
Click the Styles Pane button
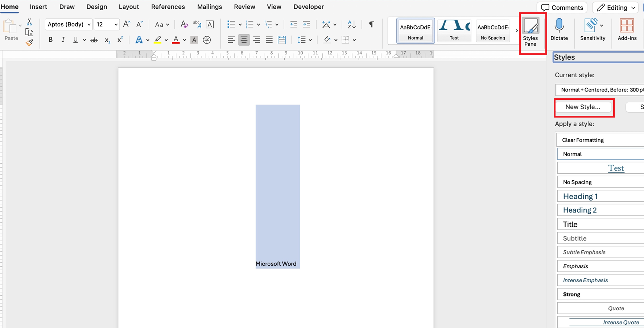click(x=531, y=32)
